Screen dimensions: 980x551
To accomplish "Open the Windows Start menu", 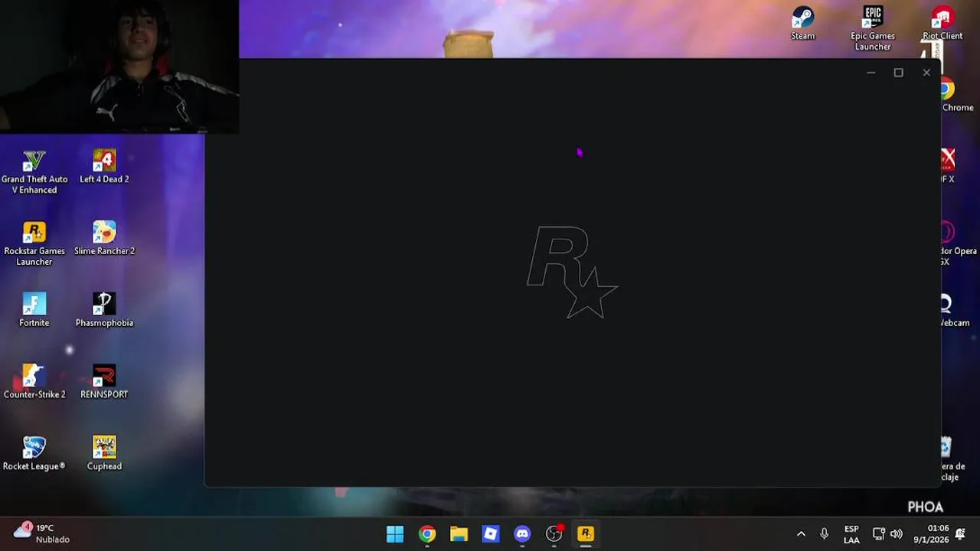I will pyautogui.click(x=395, y=533).
